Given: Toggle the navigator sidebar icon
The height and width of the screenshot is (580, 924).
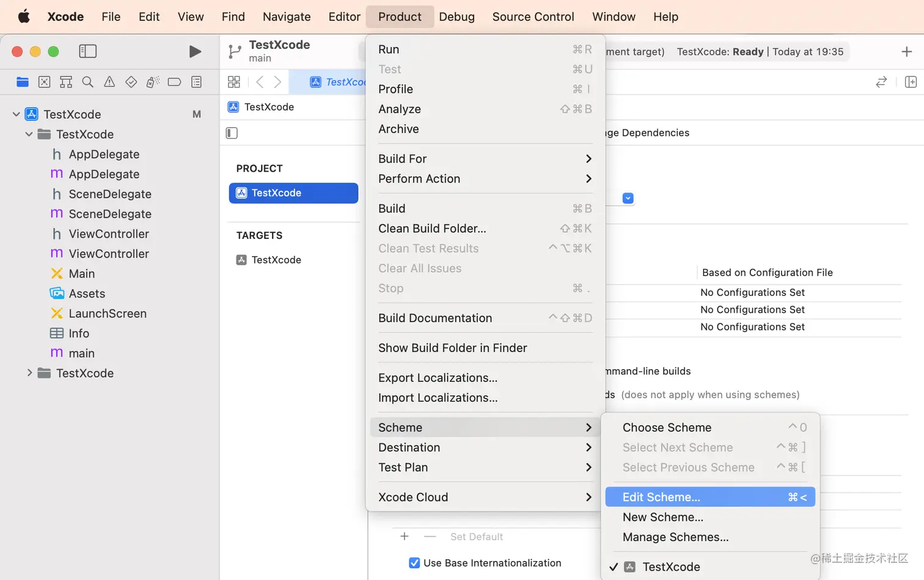Looking at the screenshot, I should 88,52.
